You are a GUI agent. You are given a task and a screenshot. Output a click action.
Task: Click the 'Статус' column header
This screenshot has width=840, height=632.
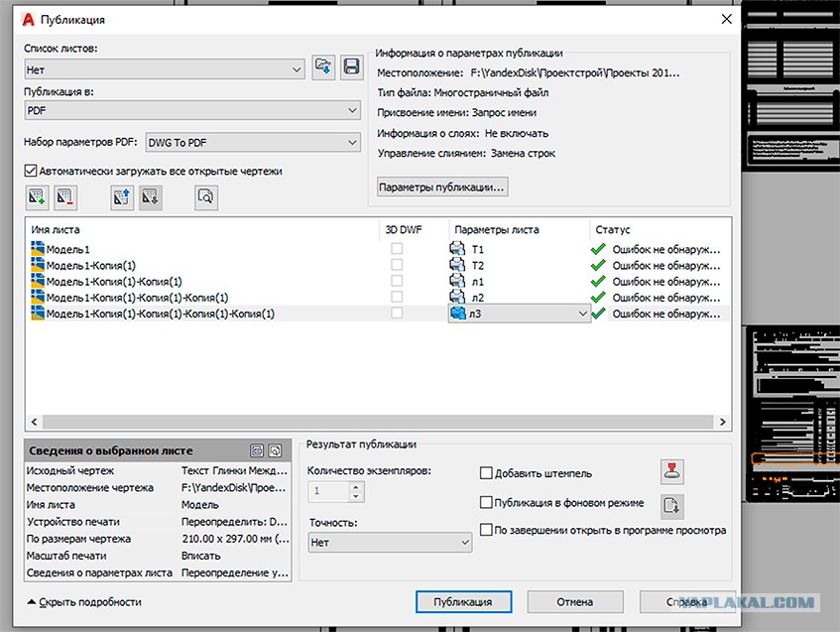[612, 229]
